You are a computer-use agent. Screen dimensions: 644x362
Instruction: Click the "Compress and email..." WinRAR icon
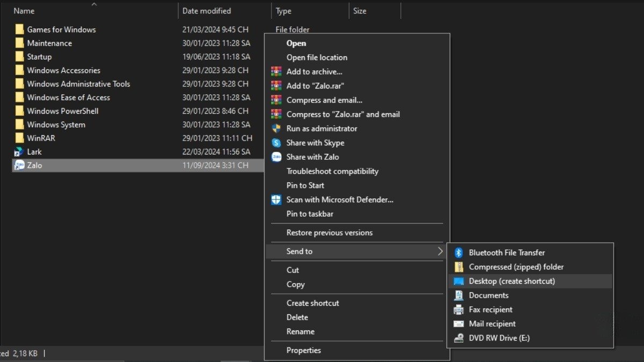[x=276, y=100]
